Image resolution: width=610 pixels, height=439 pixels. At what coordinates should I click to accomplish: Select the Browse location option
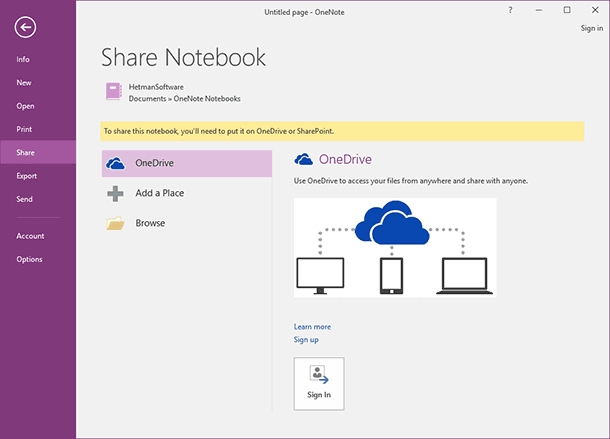[x=187, y=223]
